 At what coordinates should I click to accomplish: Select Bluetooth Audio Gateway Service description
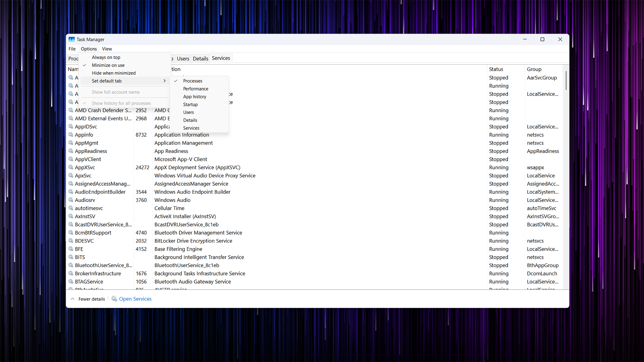click(193, 282)
